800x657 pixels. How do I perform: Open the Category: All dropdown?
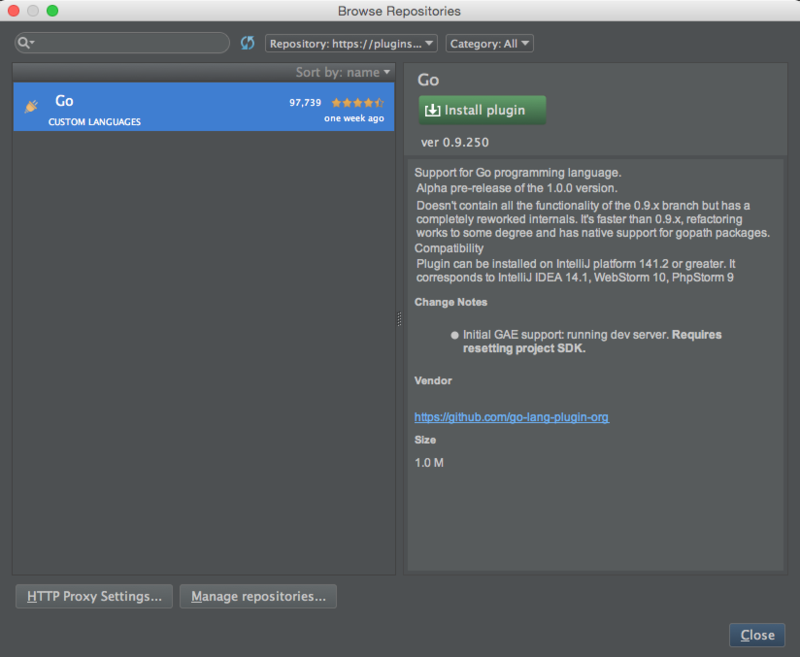[x=489, y=43]
